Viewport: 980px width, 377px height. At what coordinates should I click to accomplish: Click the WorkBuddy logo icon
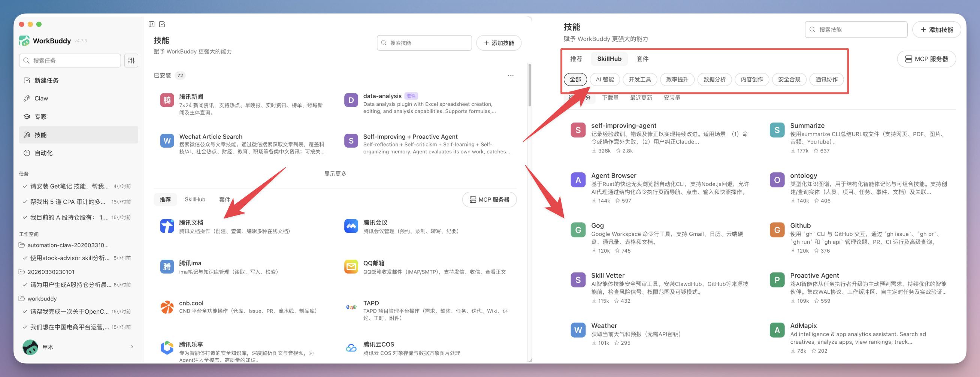(24, 41)
